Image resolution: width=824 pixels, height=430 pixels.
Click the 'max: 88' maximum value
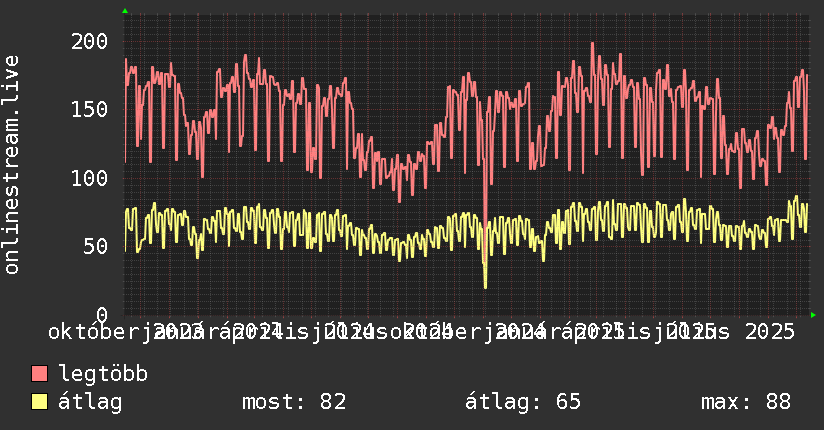[x=746, y=402]
